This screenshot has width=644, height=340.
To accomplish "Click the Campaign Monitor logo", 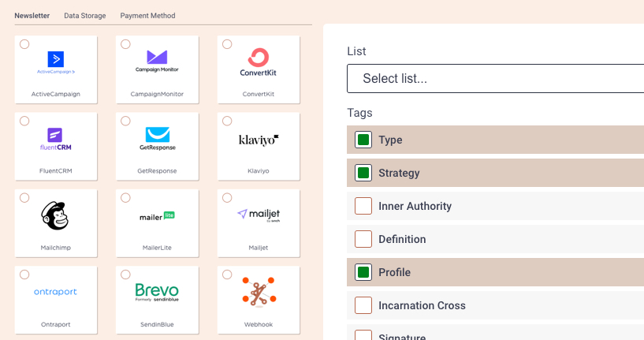I will click(x=157, y=61).
